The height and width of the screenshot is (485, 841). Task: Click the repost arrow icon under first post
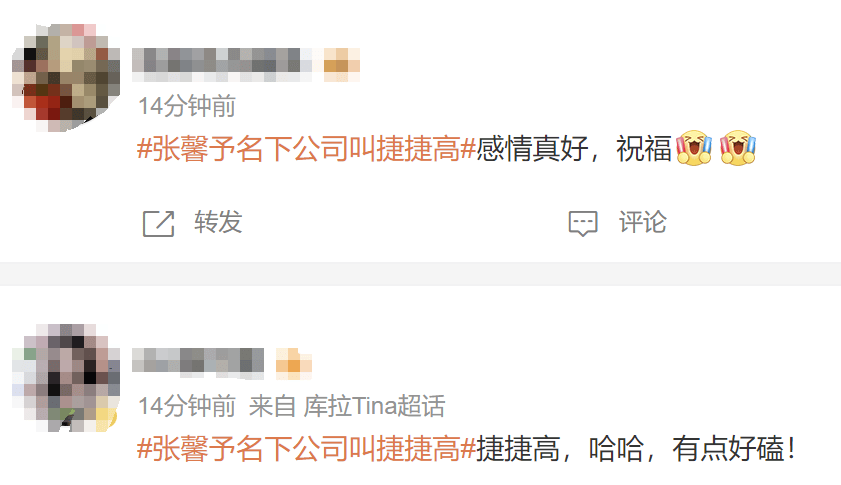coord(158,223)
